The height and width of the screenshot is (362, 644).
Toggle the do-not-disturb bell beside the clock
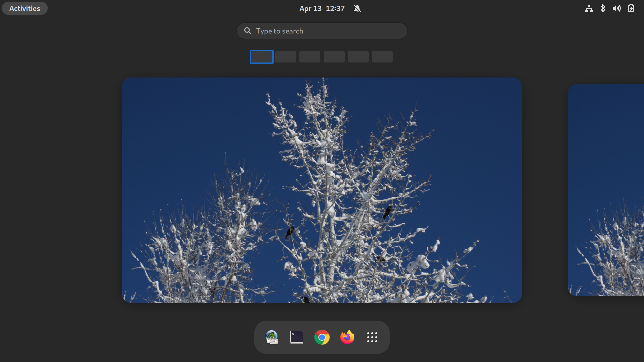tap(357, 8)
